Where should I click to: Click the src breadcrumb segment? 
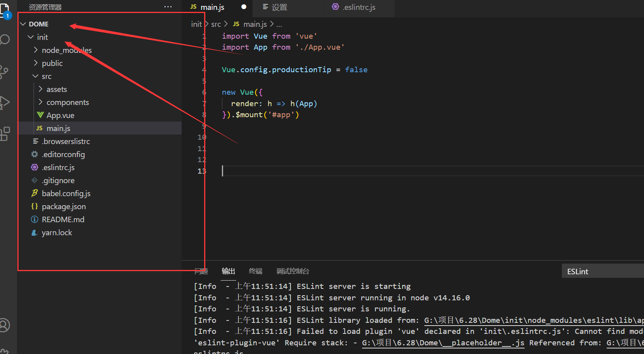pyautogui.click(x=216, y=24)
